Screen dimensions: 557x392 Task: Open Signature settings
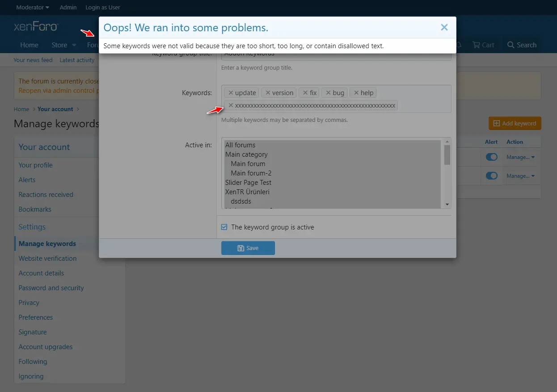[x=33, y=332]
